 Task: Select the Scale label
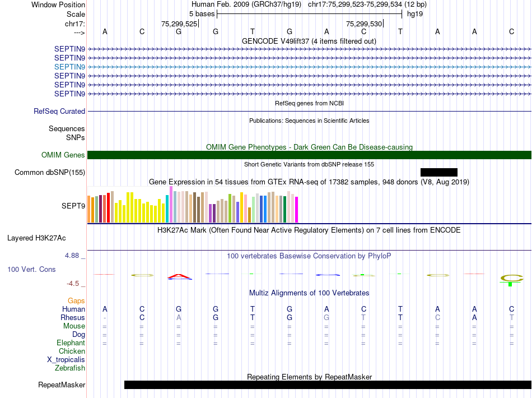76,14
